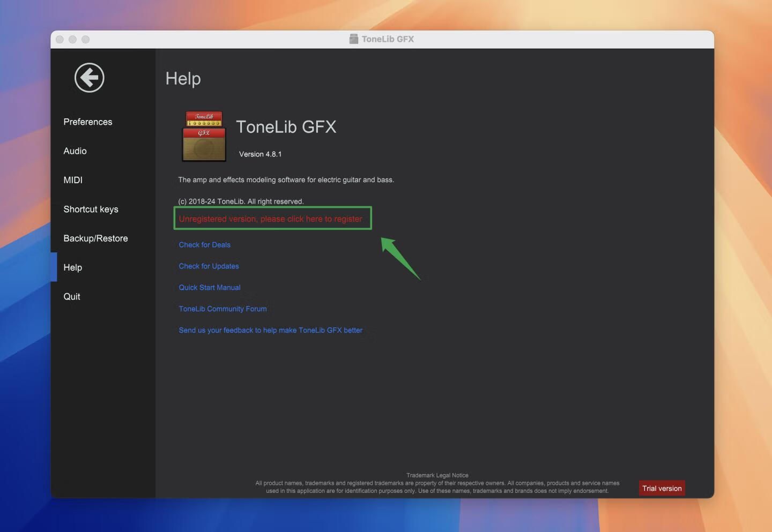Select the Help sidebar item

coord(72,267)
